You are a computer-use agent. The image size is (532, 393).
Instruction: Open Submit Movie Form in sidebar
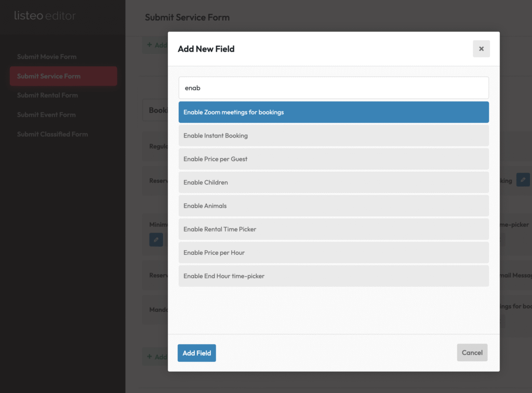pyautogui.click(x=47, y=57)
